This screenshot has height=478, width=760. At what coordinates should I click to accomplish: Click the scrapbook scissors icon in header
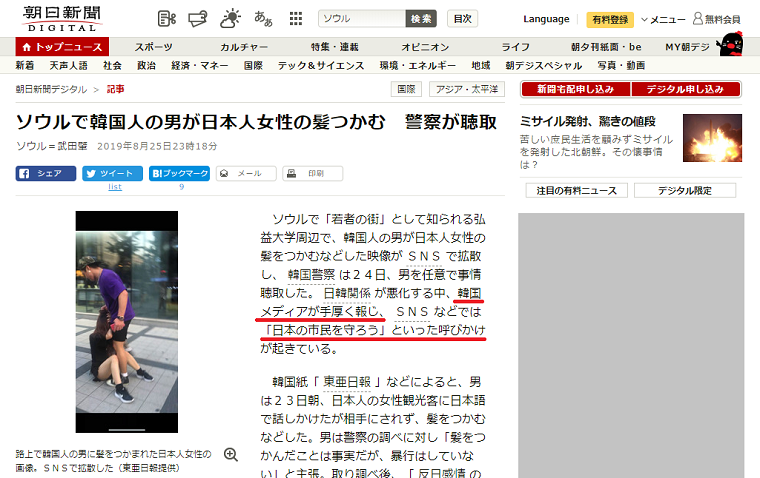pos(167,19)
